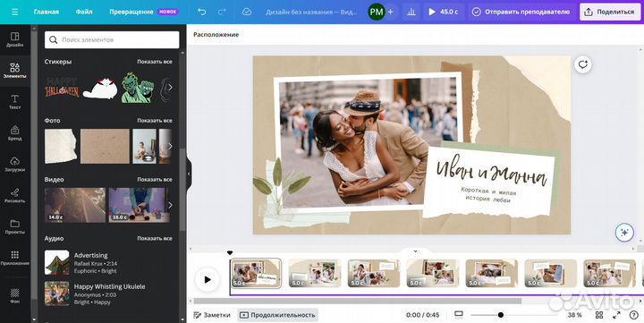Open the hamburger main menu

coord(15,12)
